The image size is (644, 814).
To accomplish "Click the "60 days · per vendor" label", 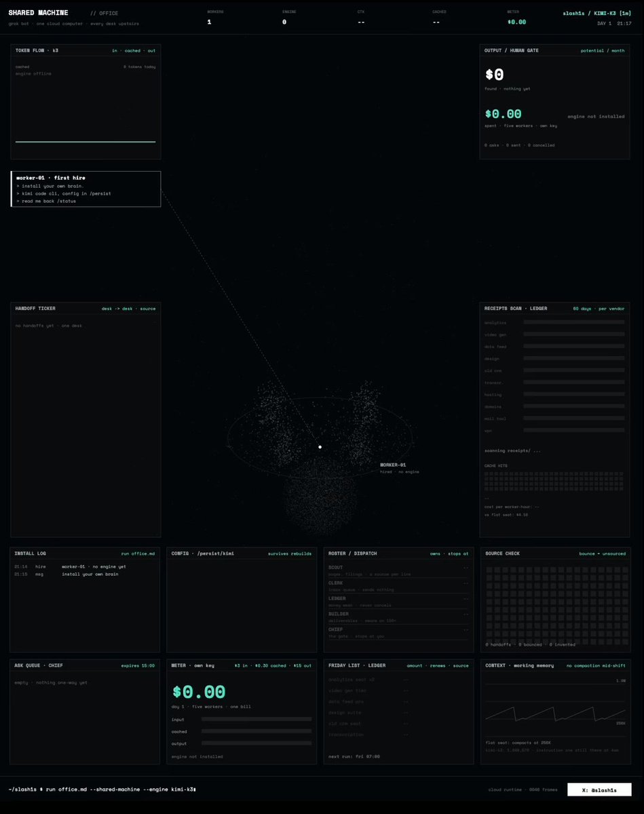I will point(599,309).
